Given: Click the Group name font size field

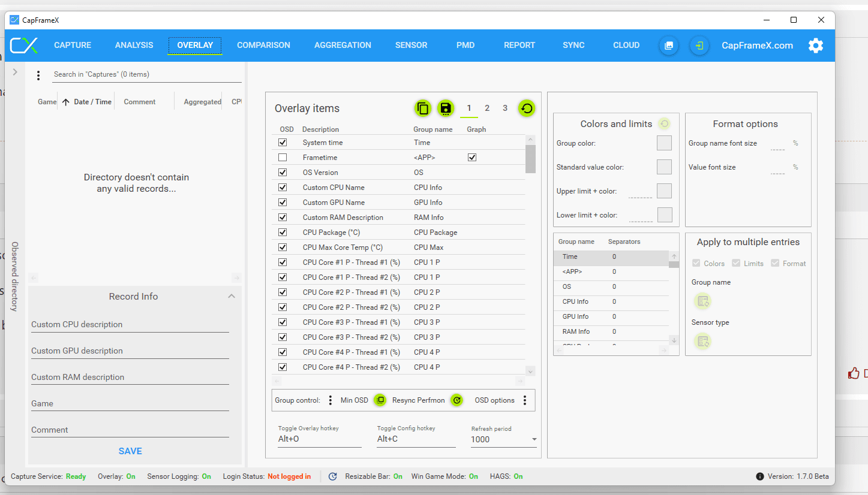Looking at the screenshot, I should click(x=778, y=144).
